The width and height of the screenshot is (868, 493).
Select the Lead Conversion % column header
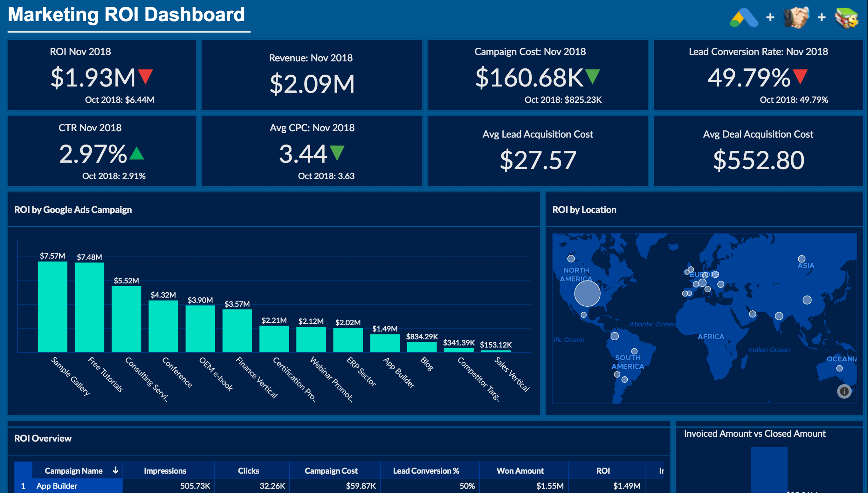tap(426, 471)
